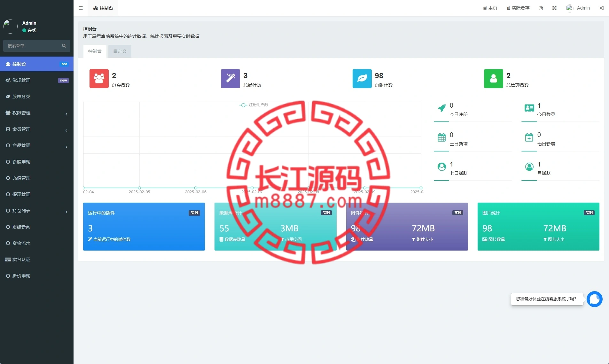Click the search magnifier icon in sidebar
Viewport: 609px width, 364px height.
pyautogui.click(x=64, y=46)
